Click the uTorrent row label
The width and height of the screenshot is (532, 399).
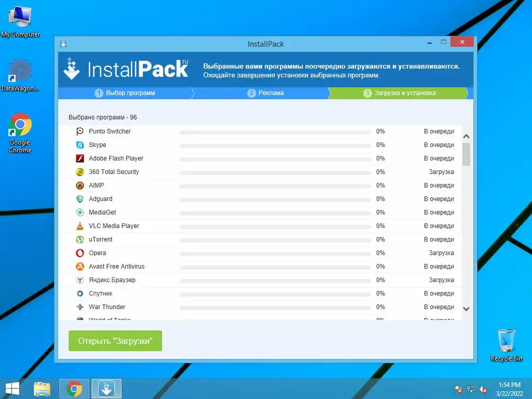click(100, 240)
